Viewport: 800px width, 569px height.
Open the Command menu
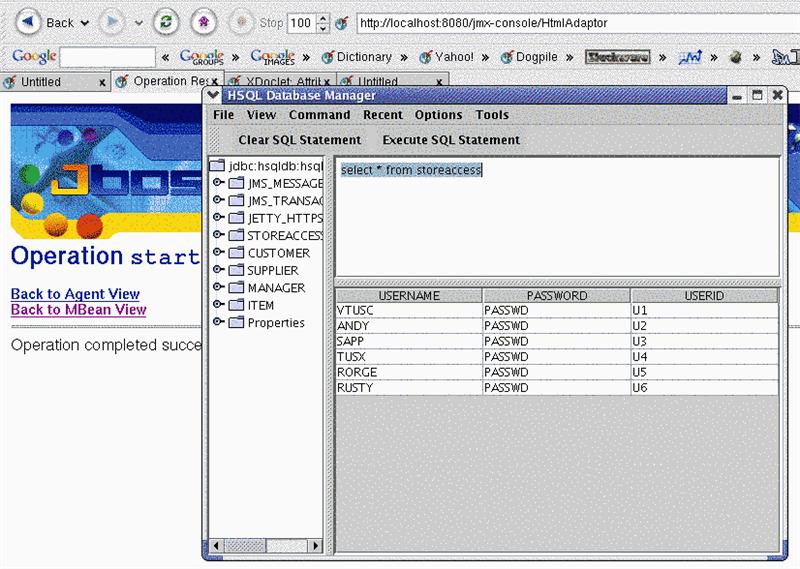point(319,115)
